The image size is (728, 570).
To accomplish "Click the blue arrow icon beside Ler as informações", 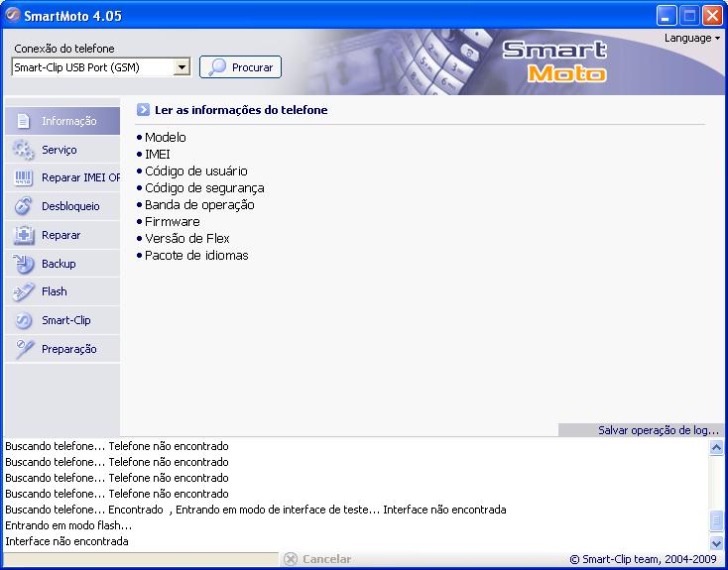I will click(143, 110).
